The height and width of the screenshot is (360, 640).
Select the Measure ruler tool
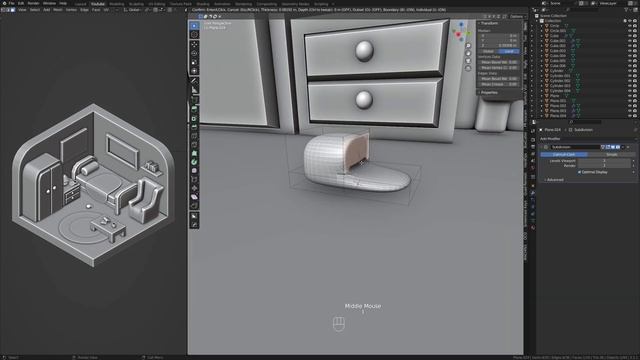tap(194, 90)
